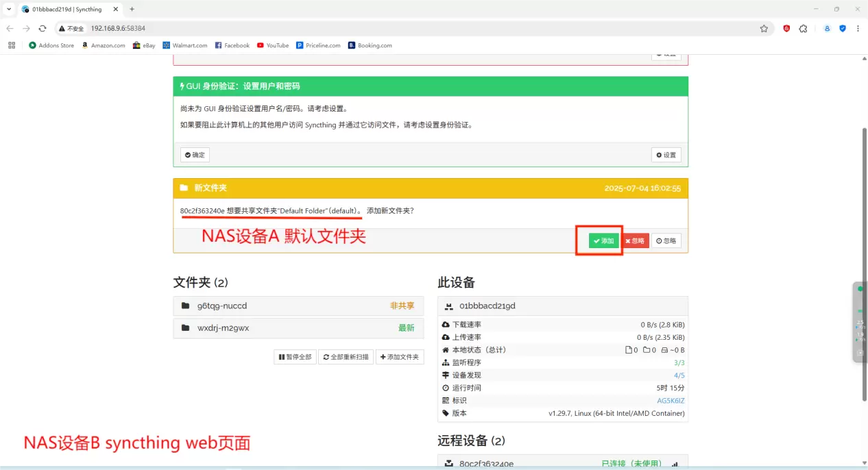
Task: Expand this device 01bbbacd219d panel
Action: (x=562, y=306)
